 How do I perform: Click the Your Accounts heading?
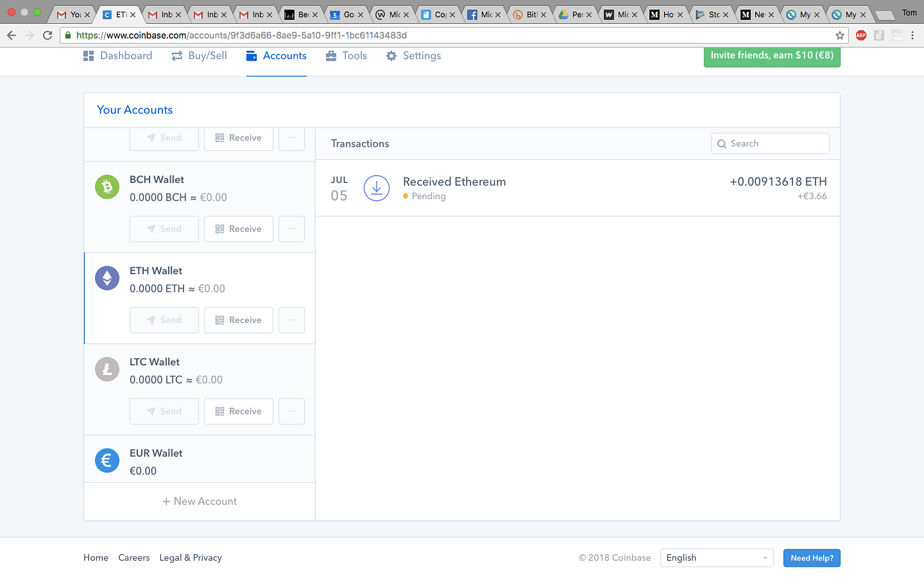pos(135,110)
